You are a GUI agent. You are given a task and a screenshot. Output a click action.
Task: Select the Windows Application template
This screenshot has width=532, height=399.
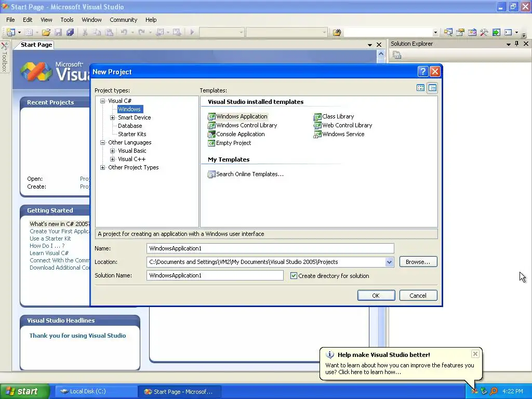click(x=238, y=116)
